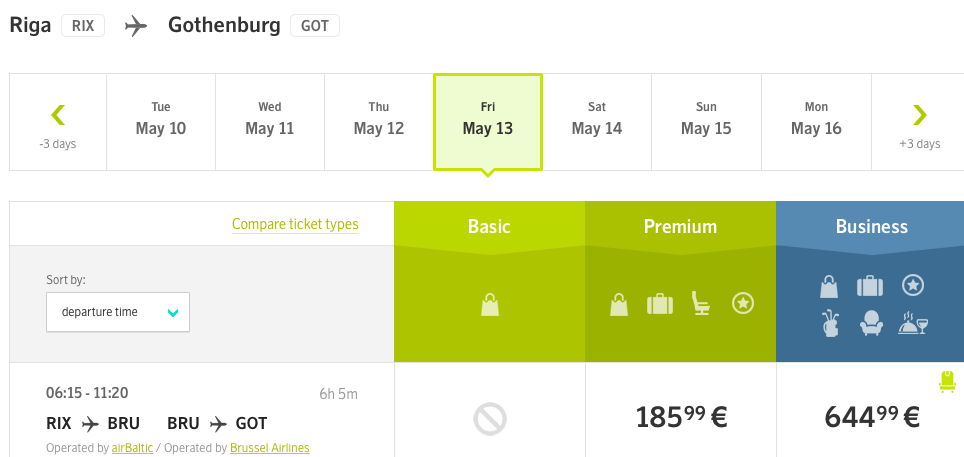Go back three days with left chevron
The width and height of the screenshot is (964, 457).
[58, 122]
